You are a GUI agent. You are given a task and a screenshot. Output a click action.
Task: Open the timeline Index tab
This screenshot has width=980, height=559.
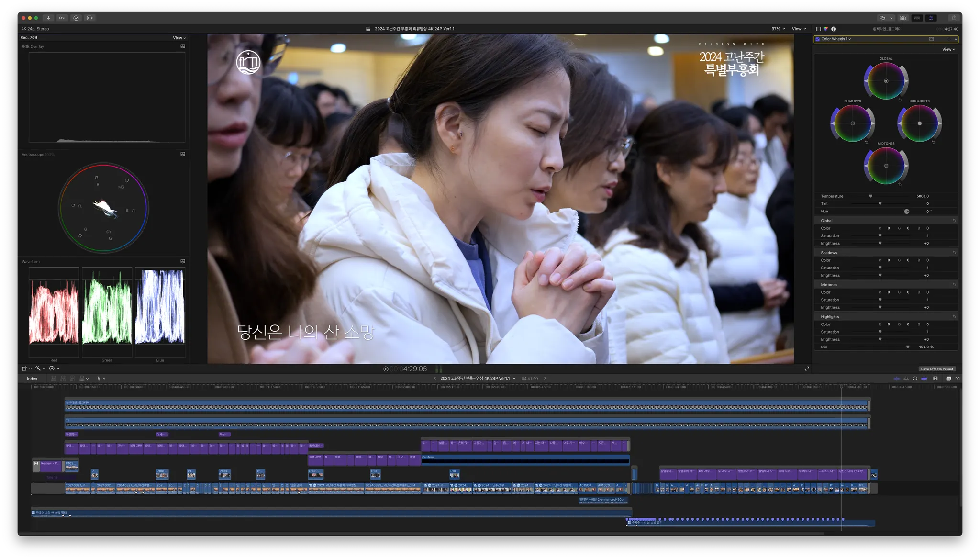tap(32, 379)
